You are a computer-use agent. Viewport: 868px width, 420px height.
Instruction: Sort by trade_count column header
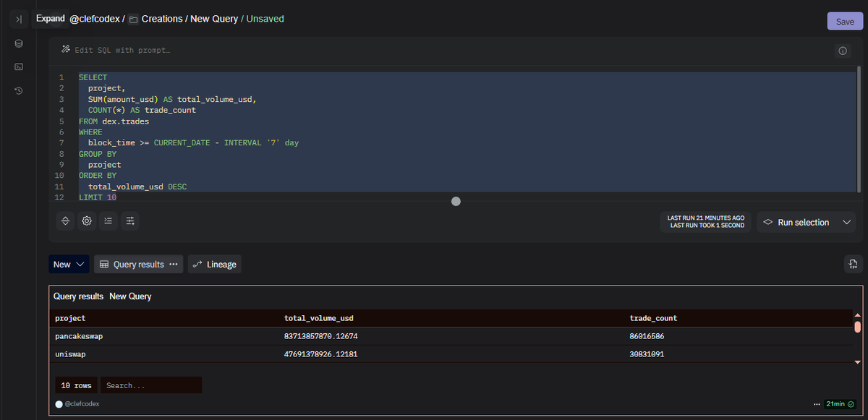click(x=653, y=318)
